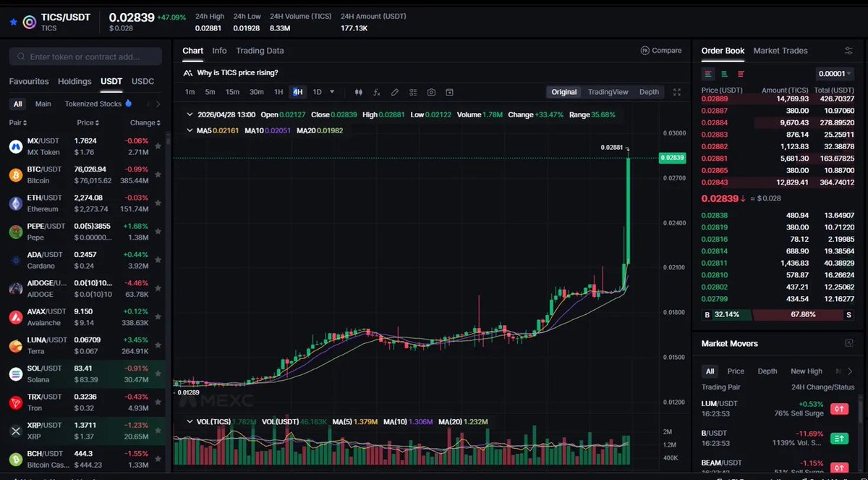
Task: Switch chart to Depth view
Action: (649, 92)
